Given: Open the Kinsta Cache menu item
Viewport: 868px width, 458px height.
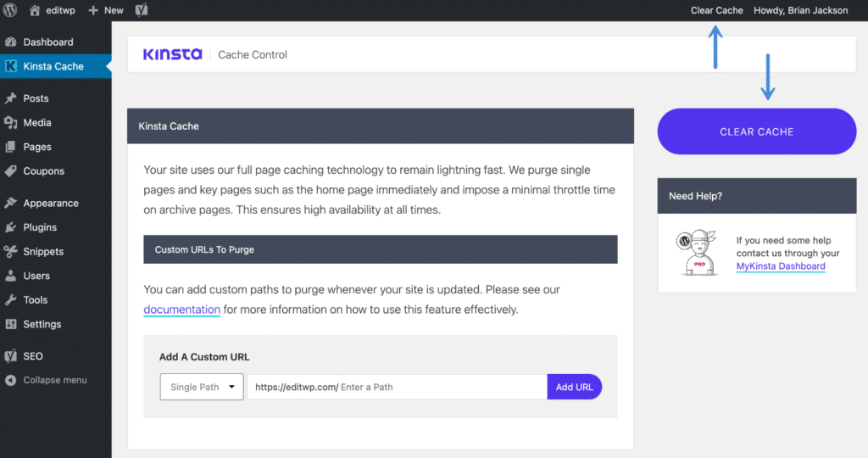Looking at the screenshot, I should click(x=53, y=66).
